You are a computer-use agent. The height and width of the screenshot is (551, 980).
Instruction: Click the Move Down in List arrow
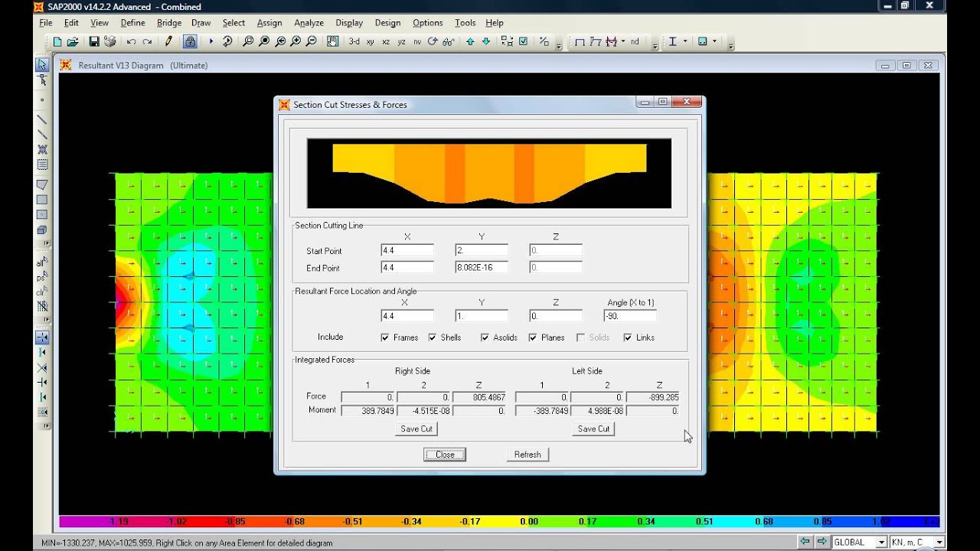point(485,41)
